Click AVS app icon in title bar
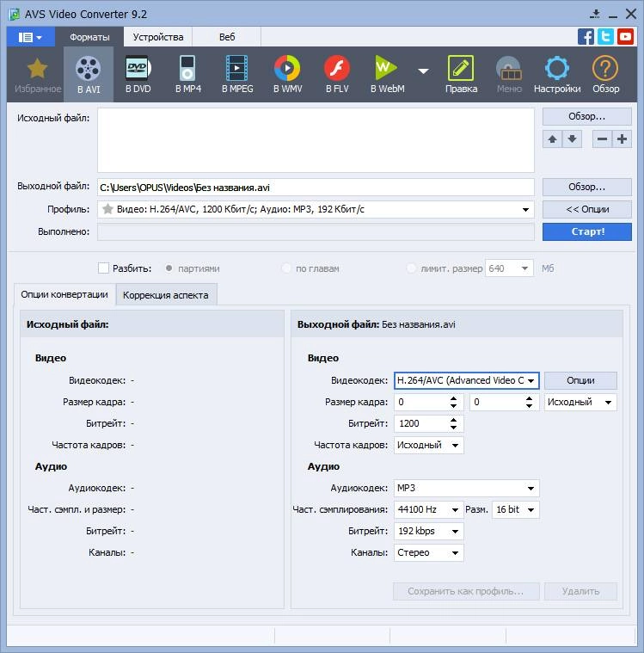The width and height of the screenshot is (644, 653). [x=15, y=14]
